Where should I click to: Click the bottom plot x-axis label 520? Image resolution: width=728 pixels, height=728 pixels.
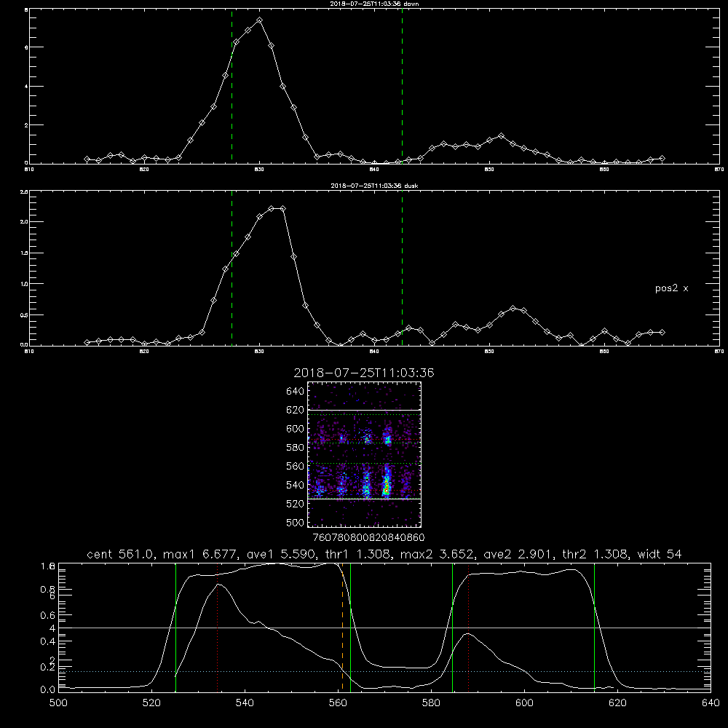click(x=151, y=703)
